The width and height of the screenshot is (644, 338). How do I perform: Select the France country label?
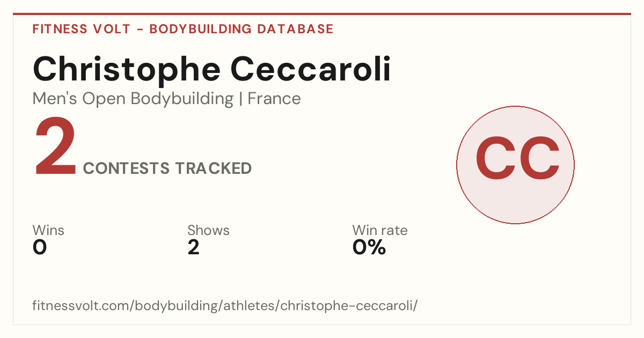(274, 99)
